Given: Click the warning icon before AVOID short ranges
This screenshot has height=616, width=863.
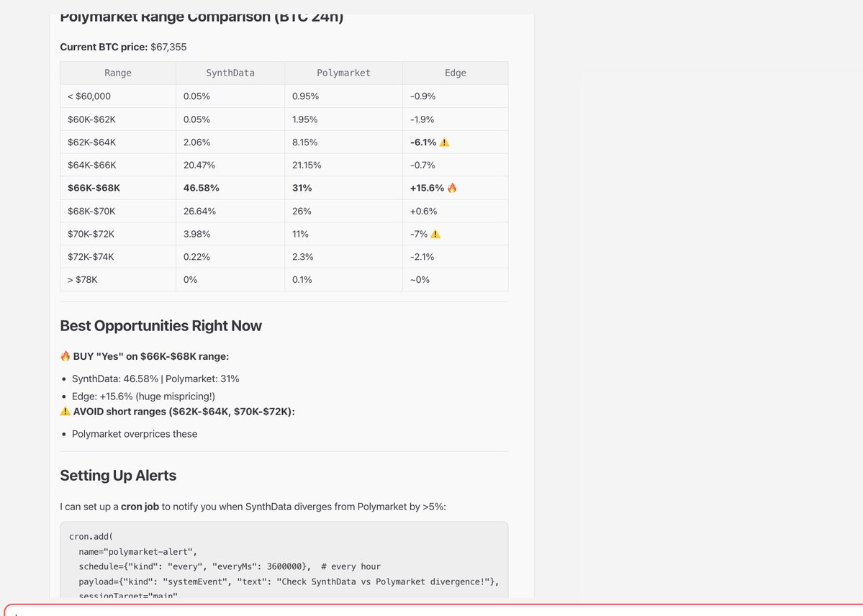Looking at the screenshot, I should coord(65,410).
